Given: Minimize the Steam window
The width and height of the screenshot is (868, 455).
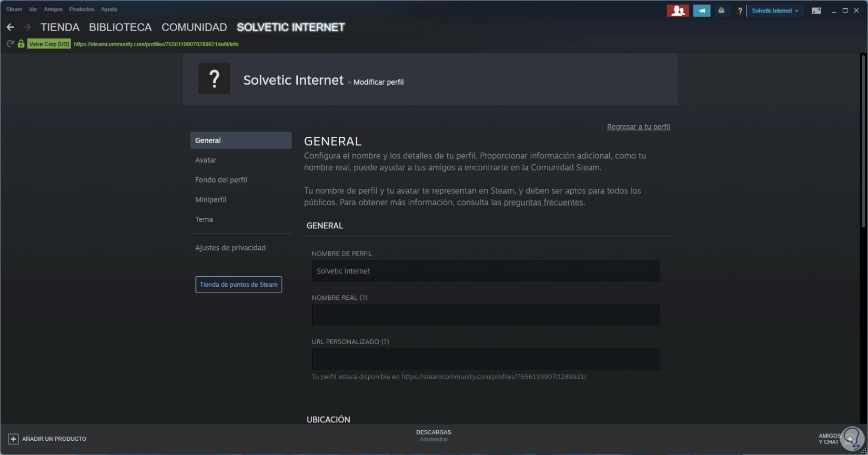Looking at the screenshot, I should (834, 11).
